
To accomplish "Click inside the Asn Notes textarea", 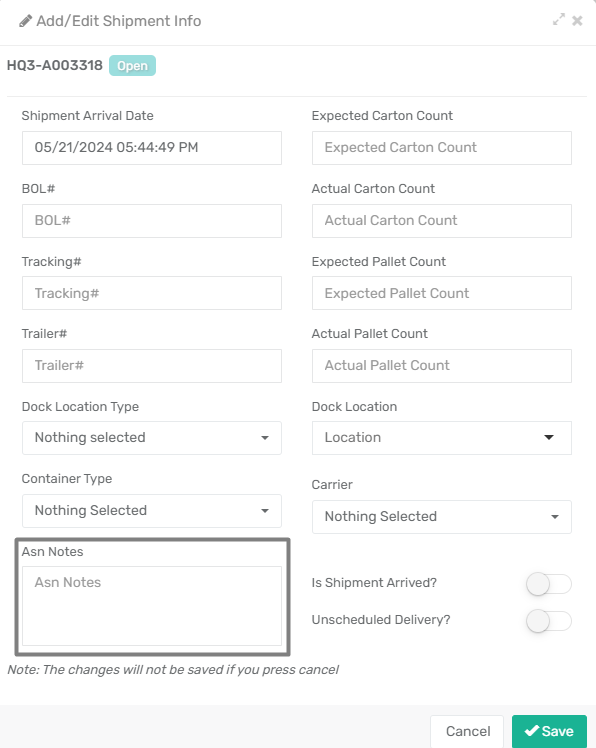I will [x=152, y=606].
